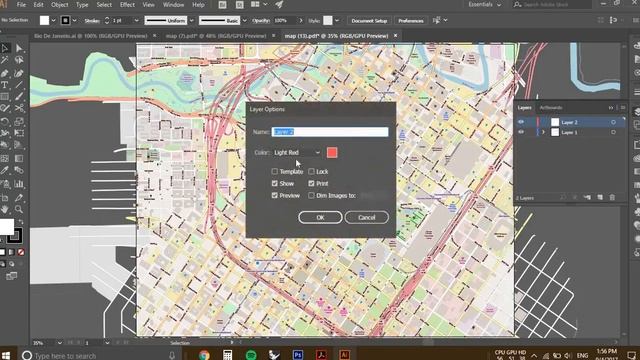
Task: Hide Layer 1 with its eye icon
Action: [521, 132]
